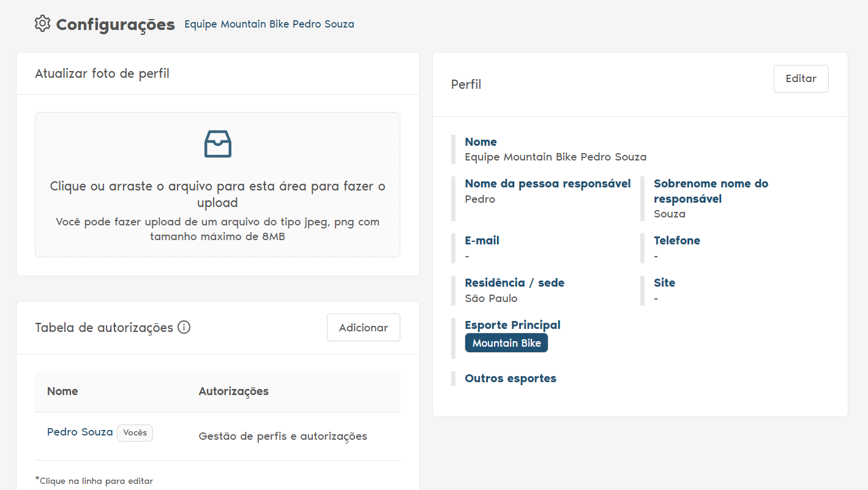Click the Configurações page heading

(115, 25)
